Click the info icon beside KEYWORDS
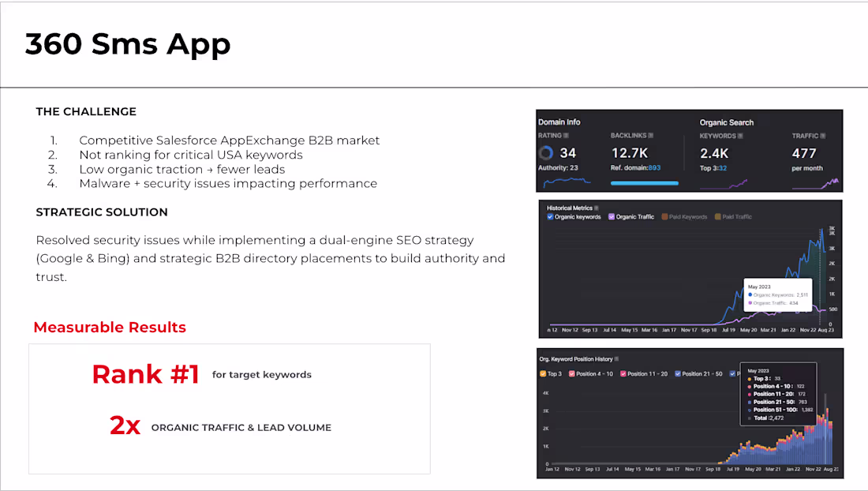The height and width of the screenshot is (491, 868). [740, 137]
